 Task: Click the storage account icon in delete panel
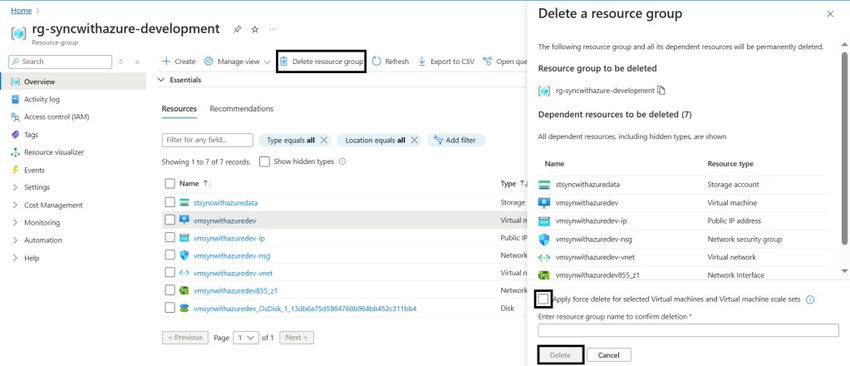coord(544,185)
